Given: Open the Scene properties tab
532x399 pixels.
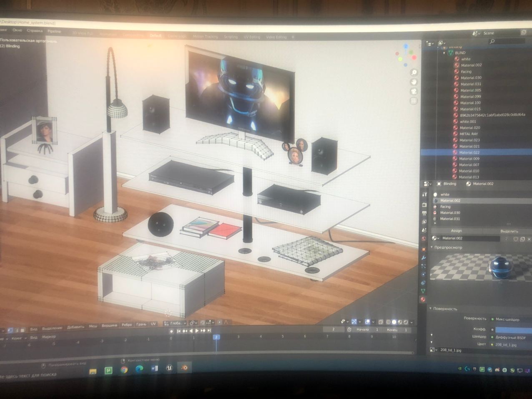Looking at the screenshot, I should pyautogui.click(x=424, y=230).
